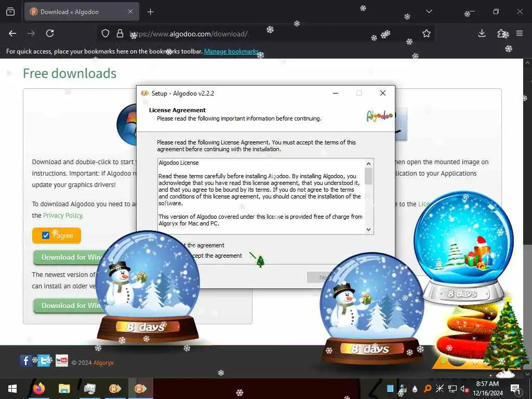Open the YouTube icon in the footer
Viewport: 532px width, 399px height.
(x=62, y=361)
